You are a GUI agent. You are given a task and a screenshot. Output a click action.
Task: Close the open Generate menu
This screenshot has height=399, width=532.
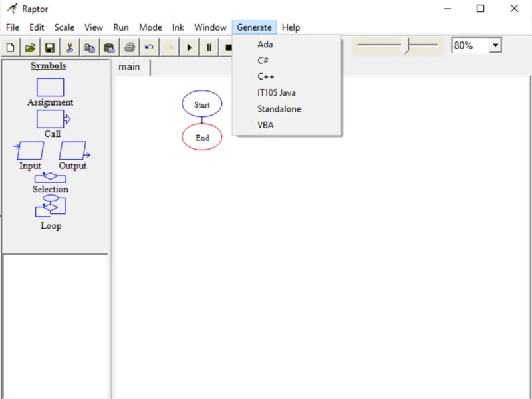tap(254, 27)
